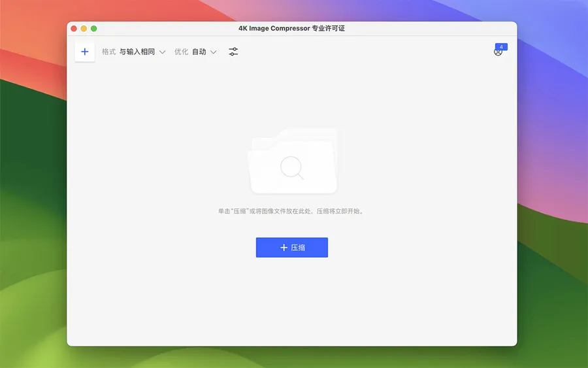Expand the chevron next to 与输入相同
The width and height of the screenshot is (588, 368).
pos(163,52)
